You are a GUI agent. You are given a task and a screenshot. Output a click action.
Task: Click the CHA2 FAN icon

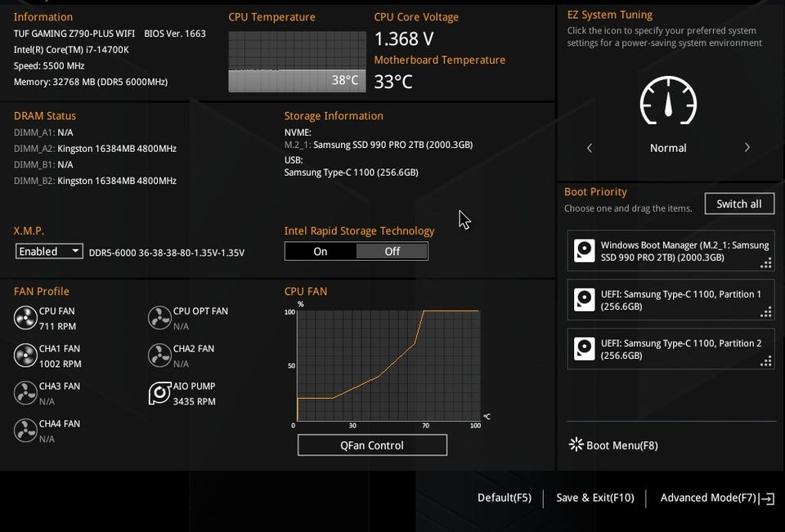[x=159, y=355]
